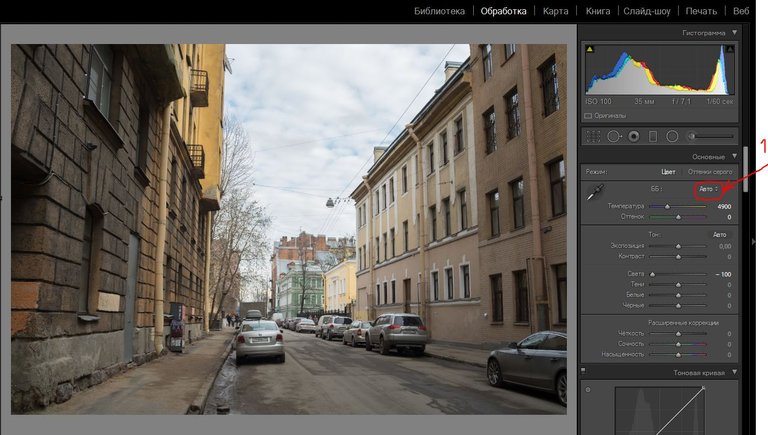This screenshot has width=768, height=435.
Task: Open the Обработка module
Action: click(x=504, y=11)
